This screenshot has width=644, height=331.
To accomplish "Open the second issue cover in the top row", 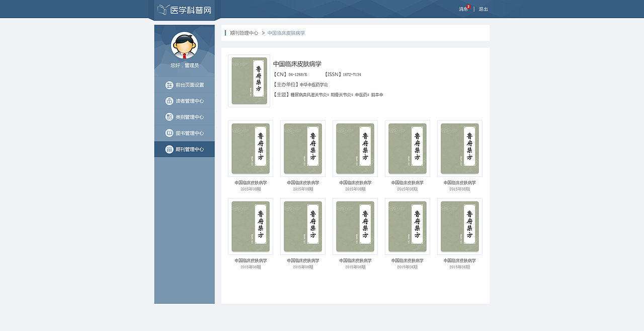I will coord(303,149).
